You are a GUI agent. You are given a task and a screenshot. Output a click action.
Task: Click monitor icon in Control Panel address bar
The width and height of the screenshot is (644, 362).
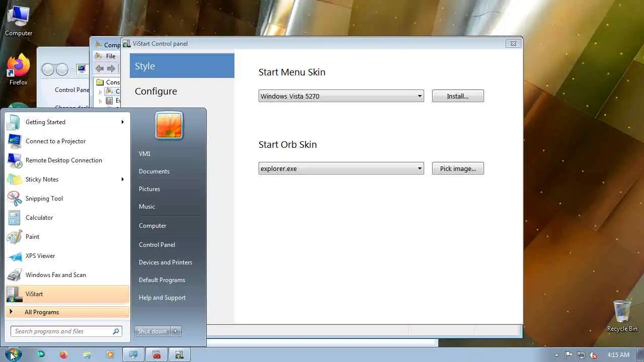pos(82,69)
